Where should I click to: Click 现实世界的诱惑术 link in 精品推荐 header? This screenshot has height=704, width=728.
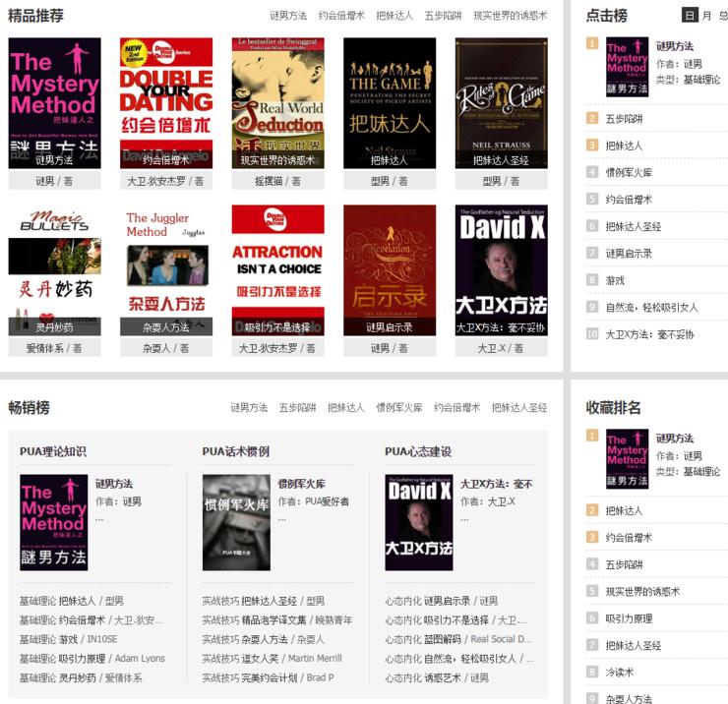(510, 16)
